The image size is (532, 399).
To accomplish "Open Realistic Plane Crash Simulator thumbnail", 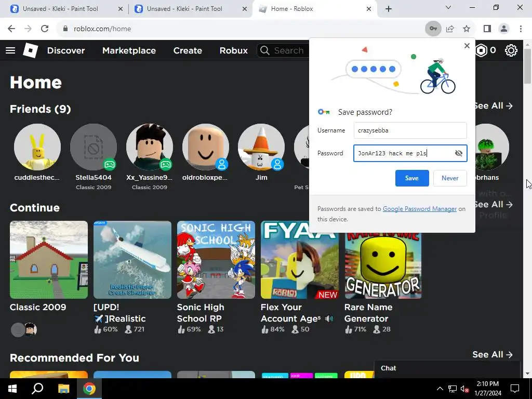I will point(132,260).
